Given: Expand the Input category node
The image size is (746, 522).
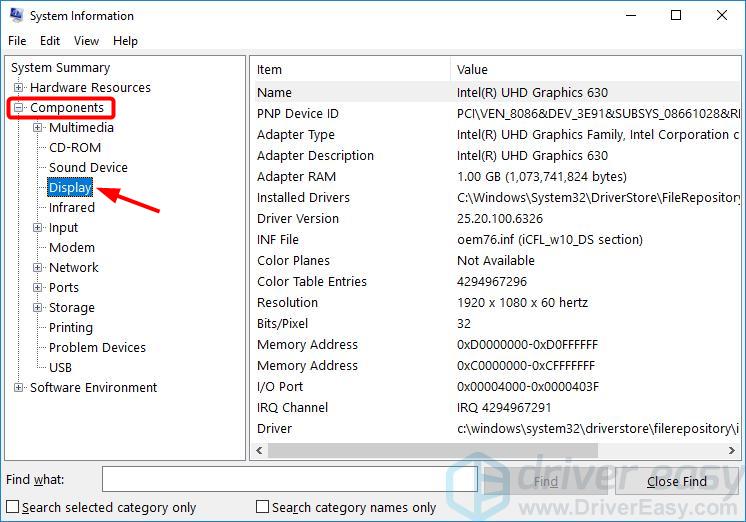Looking at the screenshot, I should pos(38,228).
